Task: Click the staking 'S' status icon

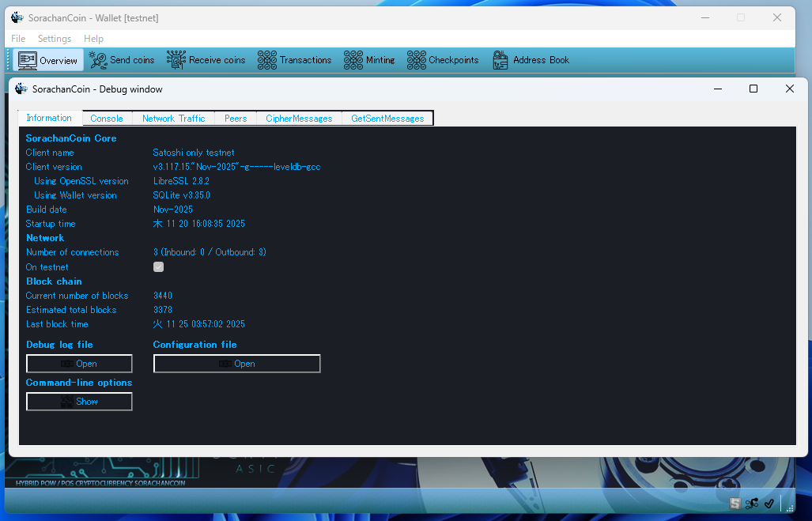Action: coord(735,504)
